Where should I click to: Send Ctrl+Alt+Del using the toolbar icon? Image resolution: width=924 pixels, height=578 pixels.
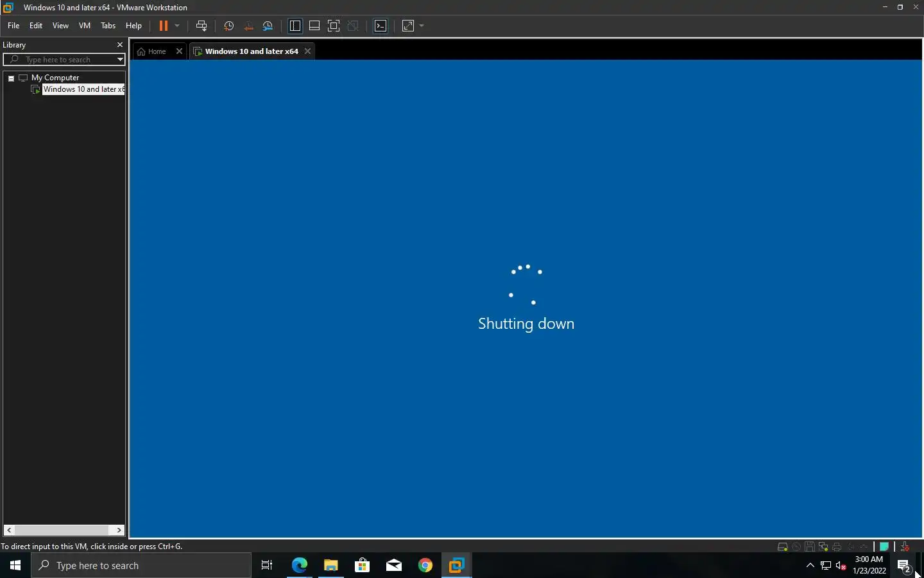coord(201,26)
